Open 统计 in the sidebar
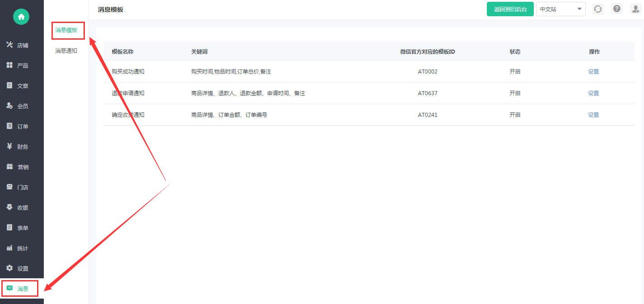The width and height of the screenshot is (644, 304). point(22,248)
